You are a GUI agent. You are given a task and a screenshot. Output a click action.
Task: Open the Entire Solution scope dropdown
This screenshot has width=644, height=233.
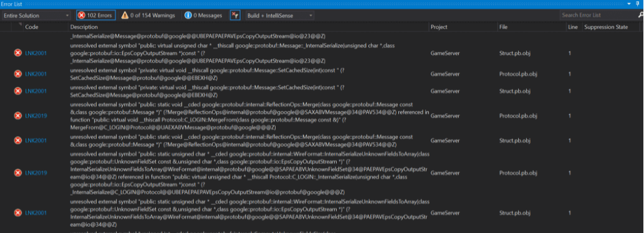click(37, 15)
